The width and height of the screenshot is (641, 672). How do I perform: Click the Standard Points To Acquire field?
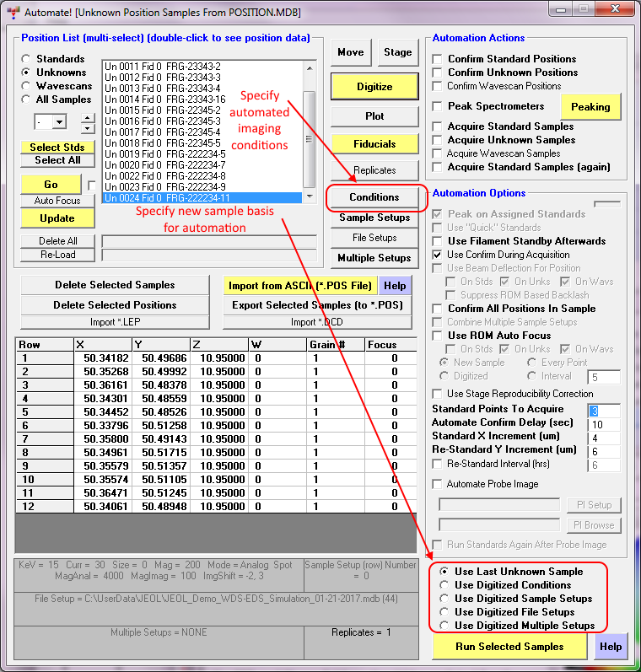tap(603, 411)
